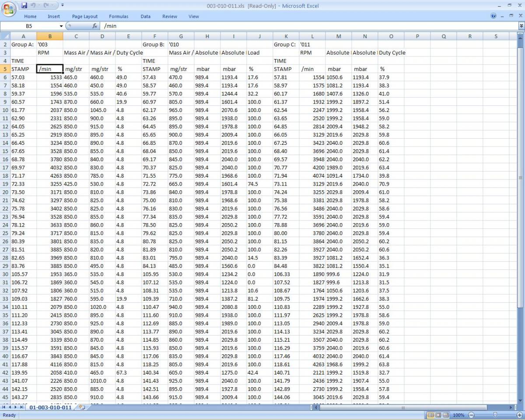This screenshot has height=420, width=525.
Task: Select cell B6 with value 1533
Action: (49, 77)
